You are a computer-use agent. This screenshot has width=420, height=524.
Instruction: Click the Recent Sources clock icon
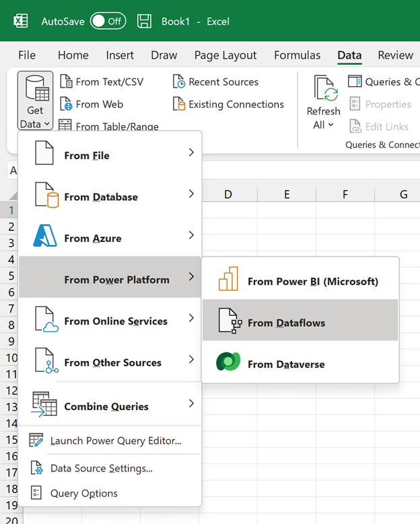point(179,81)
